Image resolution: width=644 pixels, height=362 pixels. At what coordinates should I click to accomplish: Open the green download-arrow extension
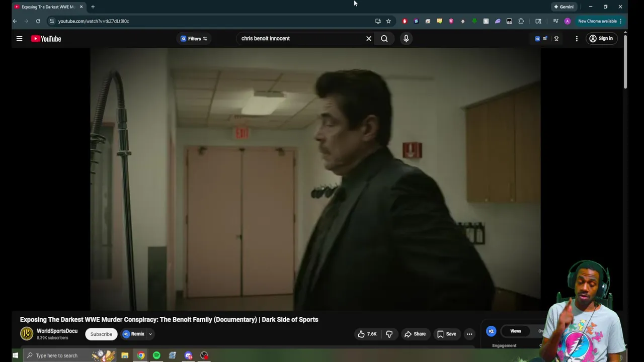[474, 21]
